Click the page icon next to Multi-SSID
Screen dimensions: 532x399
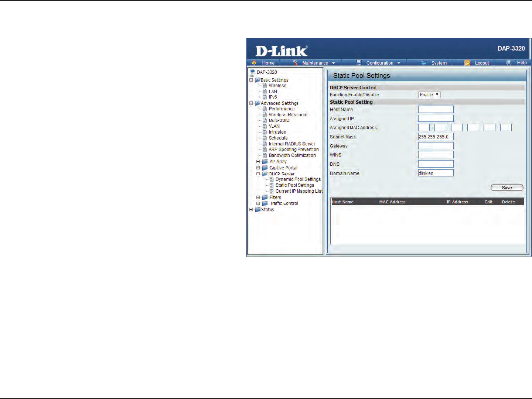point(265,120)
